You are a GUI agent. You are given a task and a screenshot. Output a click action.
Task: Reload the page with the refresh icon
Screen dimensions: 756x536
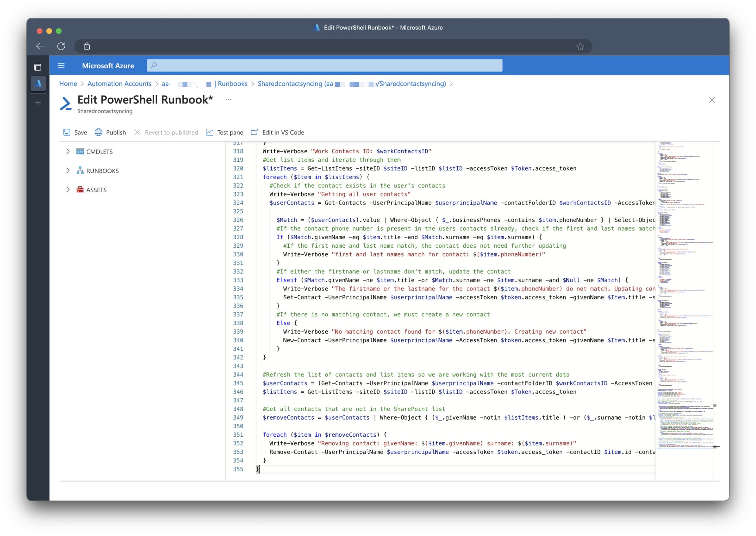[61, 46]
